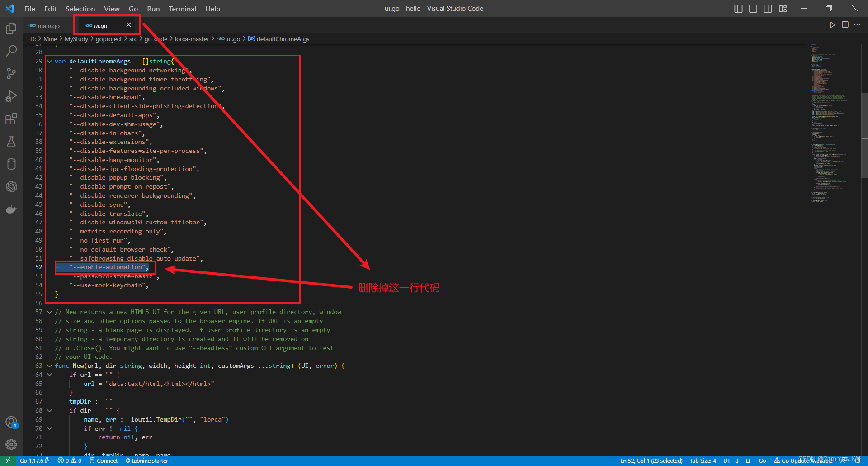
Task: Click the tabnine starter status item
Action: click(147, 461)
